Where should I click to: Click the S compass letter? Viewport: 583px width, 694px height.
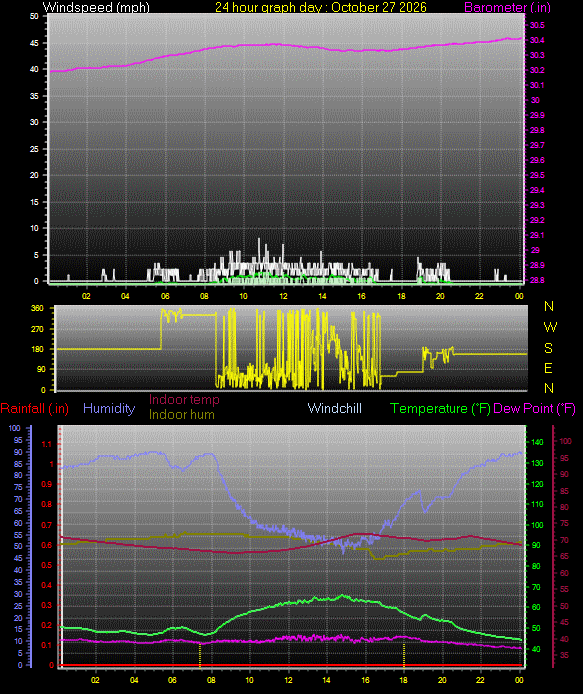548,348
